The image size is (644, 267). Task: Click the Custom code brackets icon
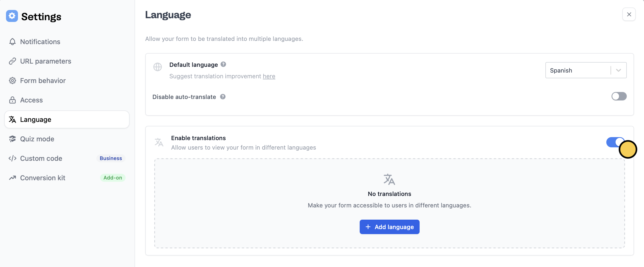[x=12, y=158]
